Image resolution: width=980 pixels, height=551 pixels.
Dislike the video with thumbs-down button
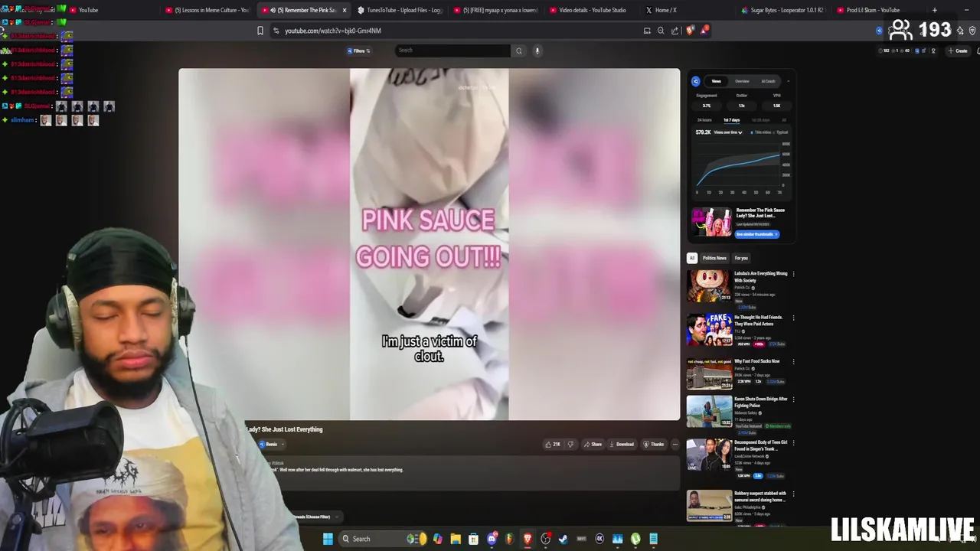click(x=570, y=444)
